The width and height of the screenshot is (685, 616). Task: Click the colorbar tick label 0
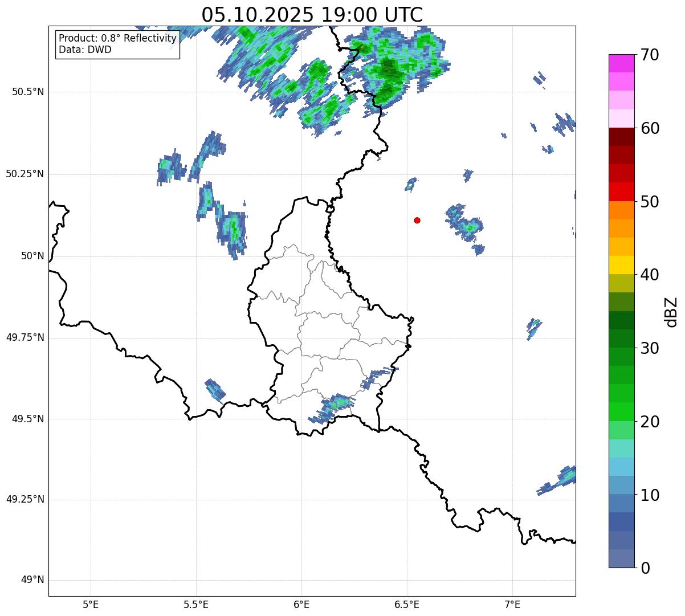point(644,568)
